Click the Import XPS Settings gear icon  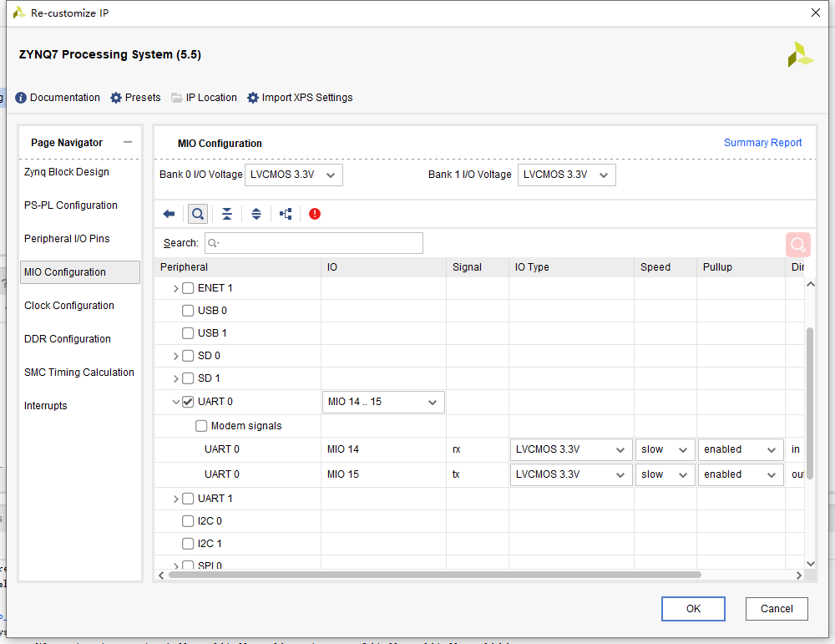252,98
